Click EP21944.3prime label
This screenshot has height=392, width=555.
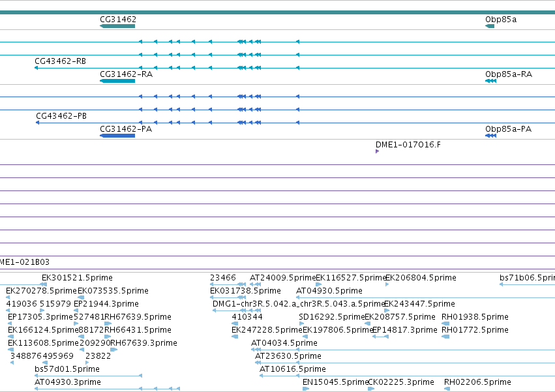coord(106,304)
